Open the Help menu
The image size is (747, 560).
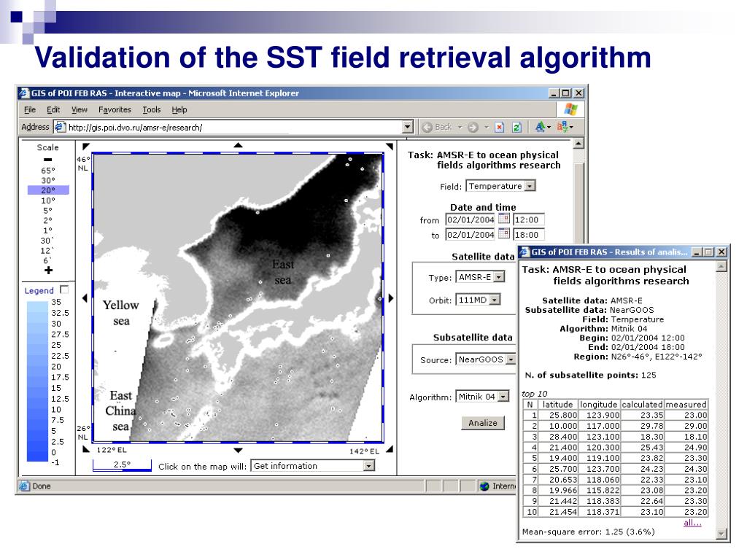pos(179,109)
